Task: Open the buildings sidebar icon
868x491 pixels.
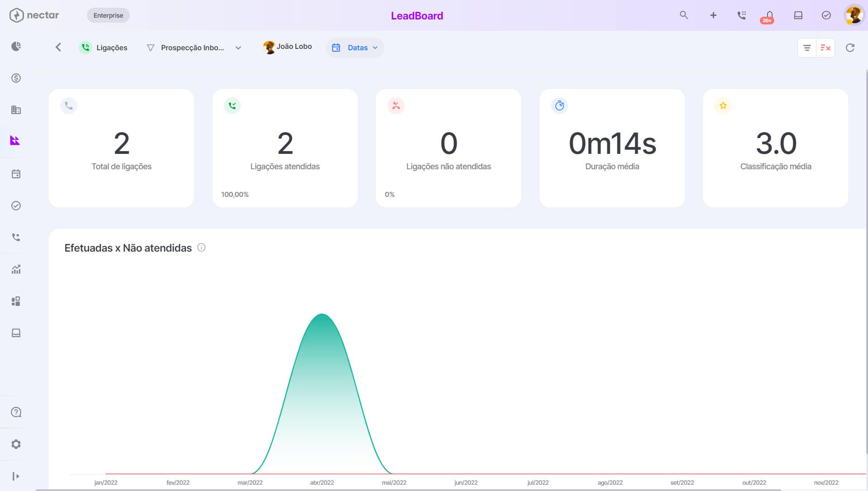Action: (x=16, y=110)
